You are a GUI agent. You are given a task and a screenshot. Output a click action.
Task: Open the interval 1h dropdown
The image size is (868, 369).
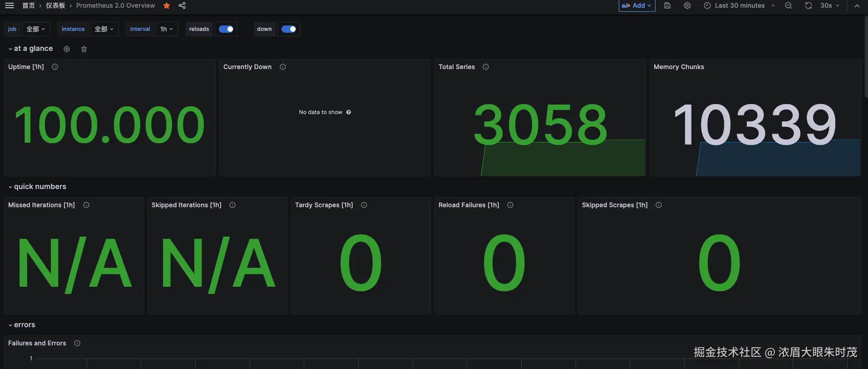coord(167,29)
